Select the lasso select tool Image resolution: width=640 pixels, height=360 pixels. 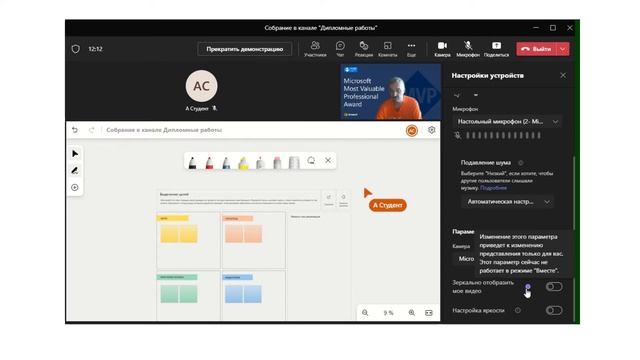[311, 160]
